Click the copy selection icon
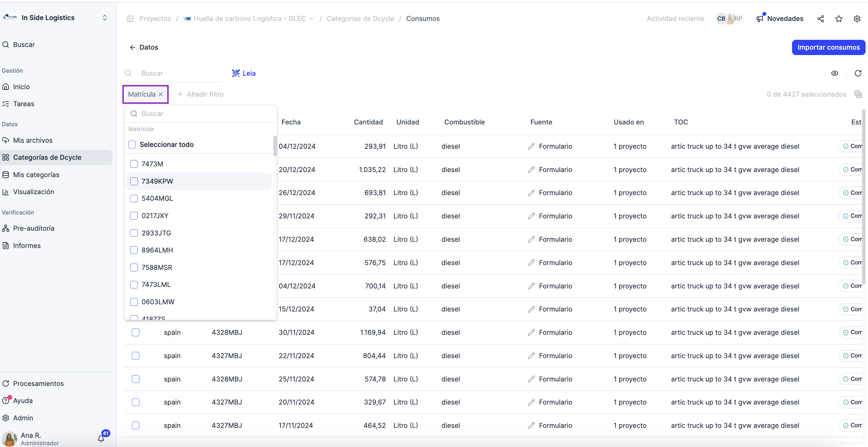 point(858,94)
